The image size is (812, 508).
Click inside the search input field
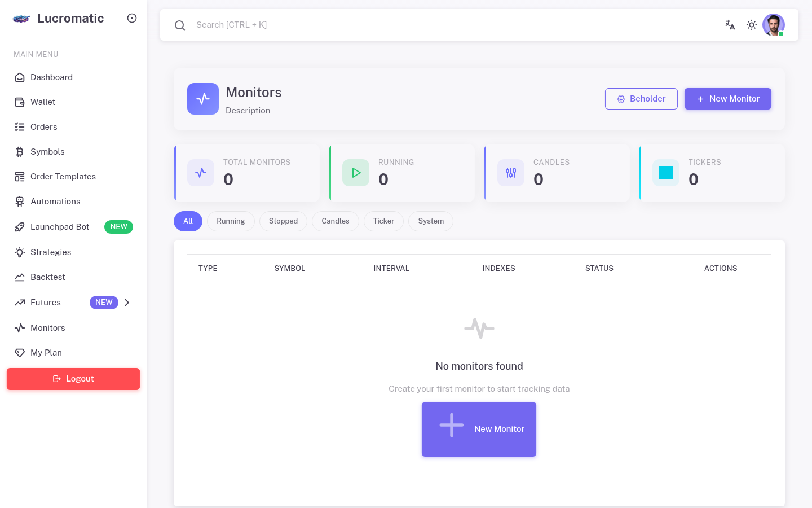click(x=282, y=25)
